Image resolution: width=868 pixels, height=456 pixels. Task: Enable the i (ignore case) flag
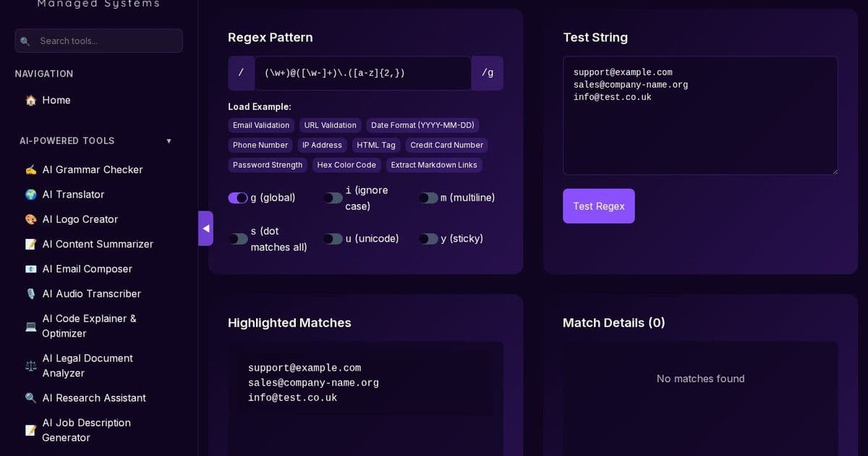pyautogui.click(x=333, y=198)
